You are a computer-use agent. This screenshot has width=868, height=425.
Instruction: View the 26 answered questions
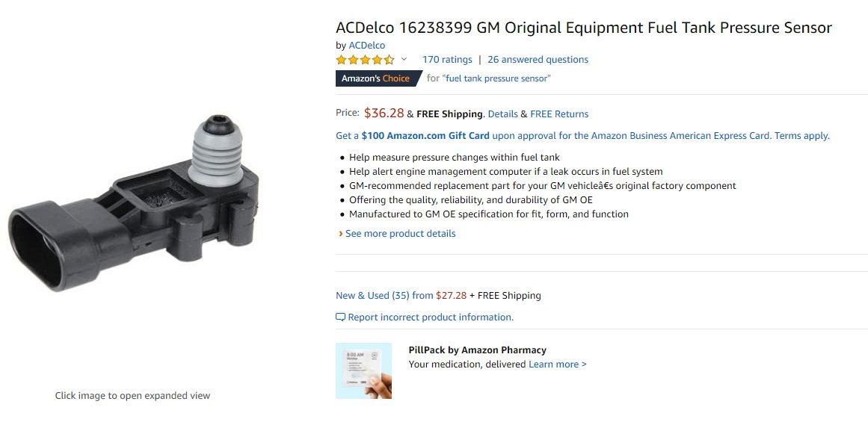[538, 60]
